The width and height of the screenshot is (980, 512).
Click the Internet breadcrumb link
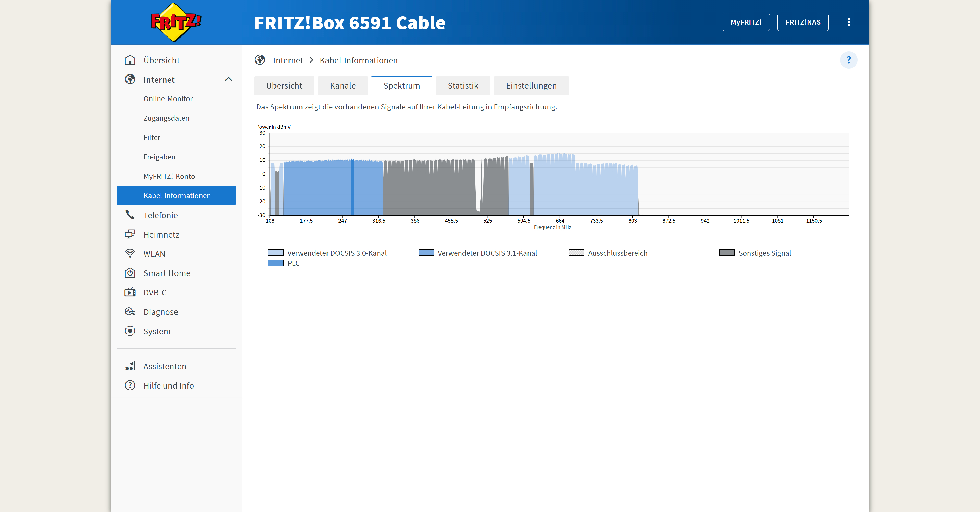click(288, 60)
